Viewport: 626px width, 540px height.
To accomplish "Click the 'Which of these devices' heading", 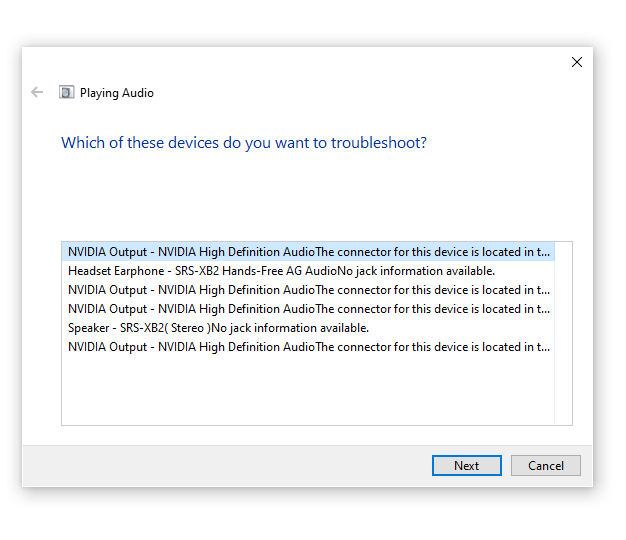I will click(x=244, y=143).
